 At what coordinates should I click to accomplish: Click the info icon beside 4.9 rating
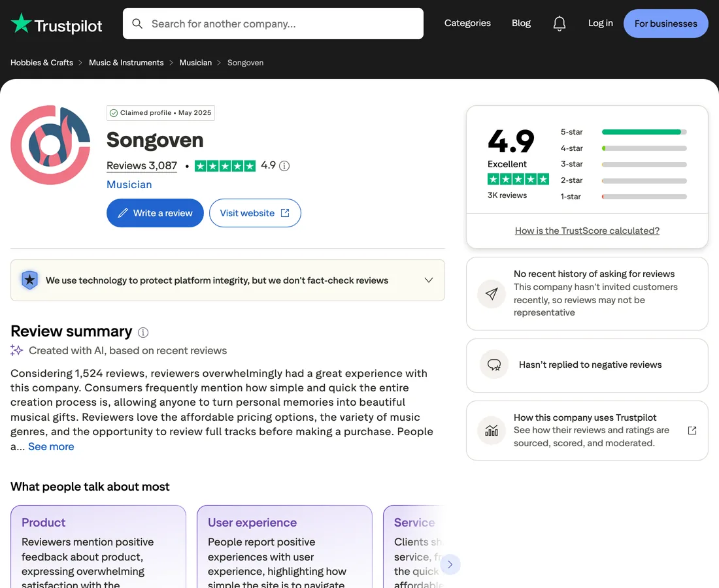click(284, 166)
